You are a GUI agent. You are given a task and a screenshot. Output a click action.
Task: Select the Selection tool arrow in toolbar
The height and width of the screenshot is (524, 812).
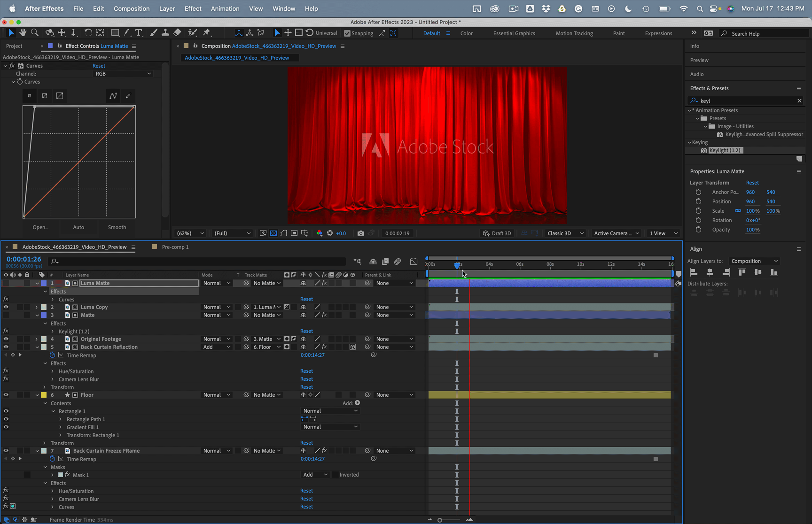pyautogui.click(x=11, y=32)
